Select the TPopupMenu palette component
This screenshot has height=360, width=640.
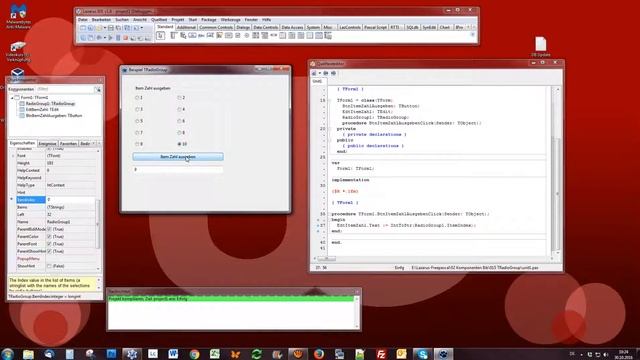[183, 36]
